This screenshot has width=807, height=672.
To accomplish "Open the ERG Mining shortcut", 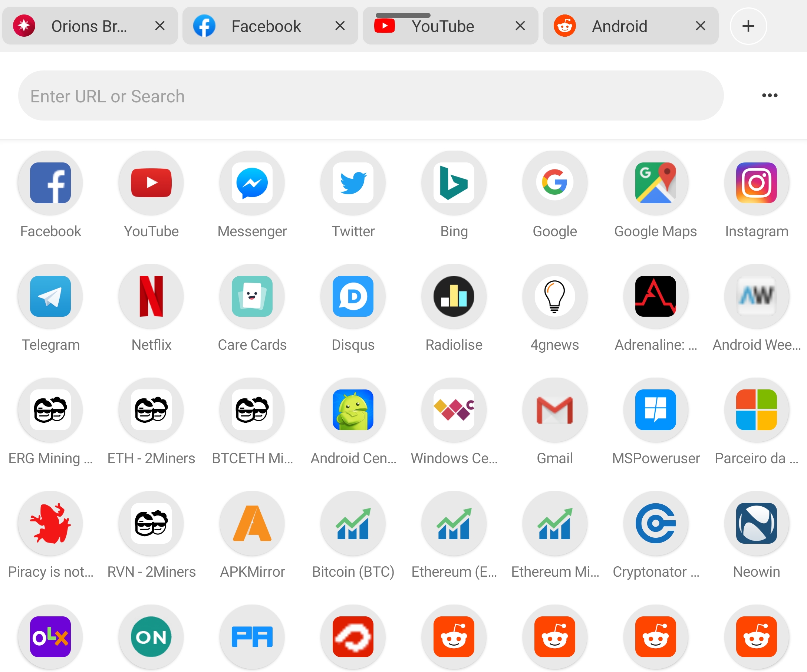I will [50, 410].
